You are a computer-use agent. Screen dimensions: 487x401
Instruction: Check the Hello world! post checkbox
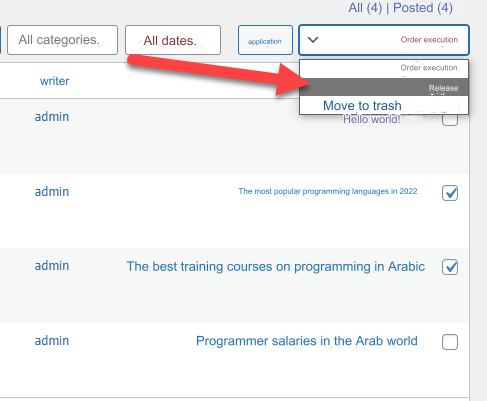click(x=450, y=118)
